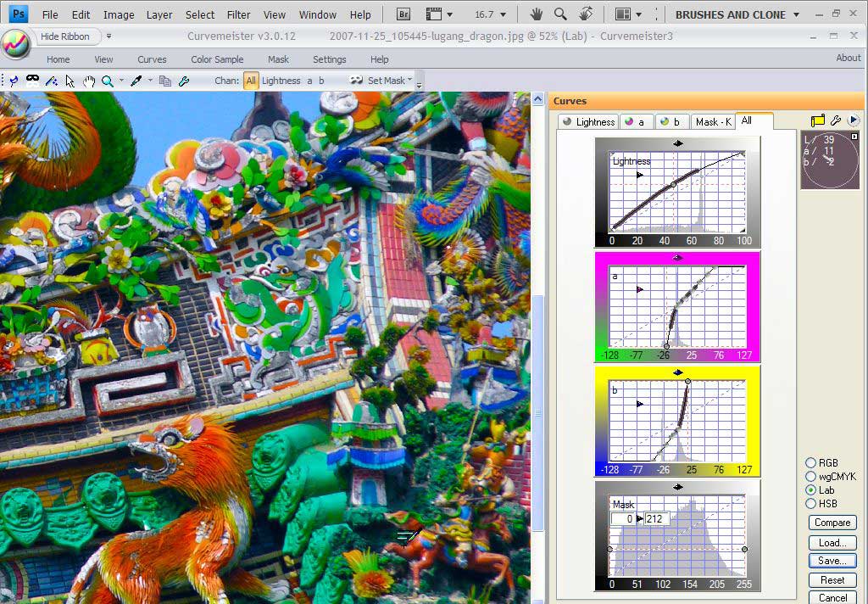
Task: Select the arrow pointer tool in the Curvemeister toolbar
Action: (x=70, y=81)
